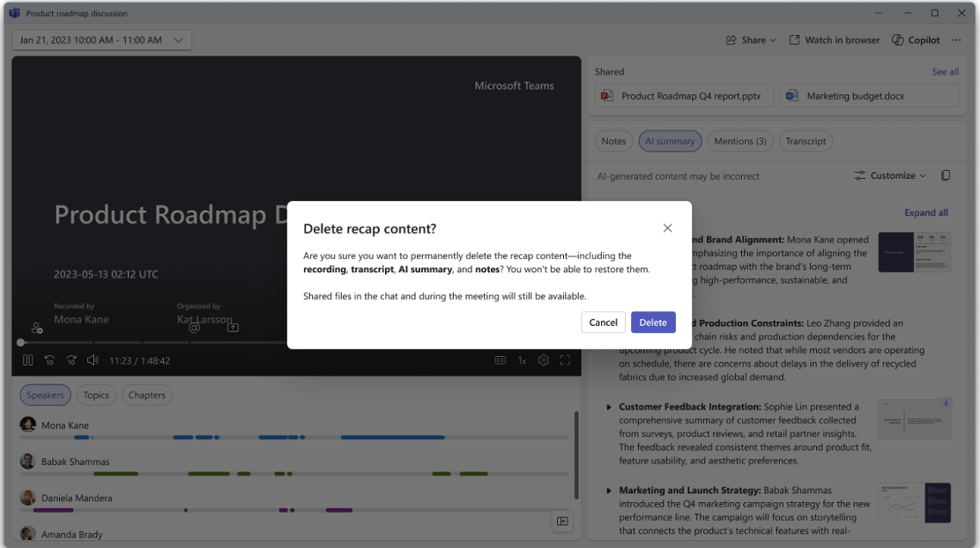Click the video seek bar handle

pos(20,343)
